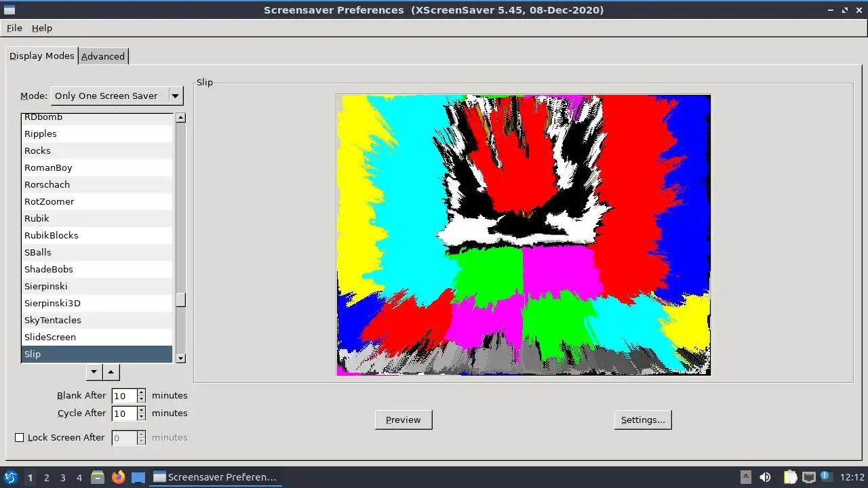
Task: Click the 12:12 clock in the panel
Action: 852,477
